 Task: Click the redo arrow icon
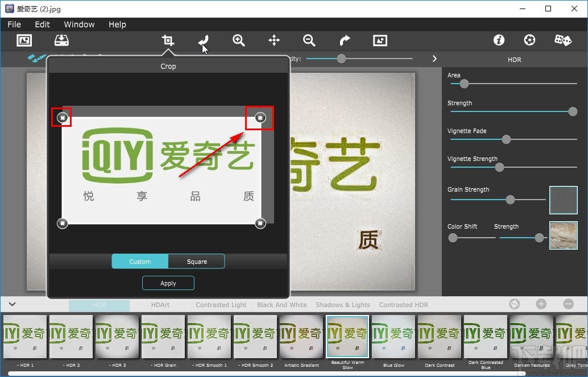click(x=345, y=40)
